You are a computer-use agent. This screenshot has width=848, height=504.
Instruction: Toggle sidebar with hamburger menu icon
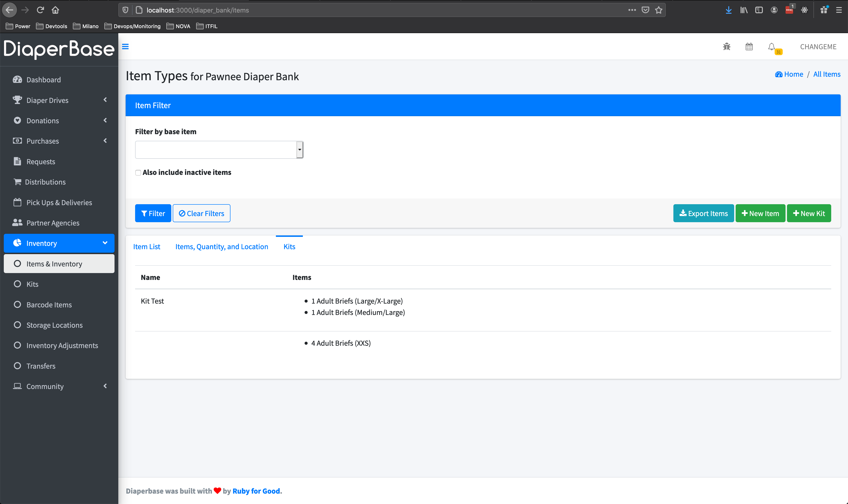[125, 47]
